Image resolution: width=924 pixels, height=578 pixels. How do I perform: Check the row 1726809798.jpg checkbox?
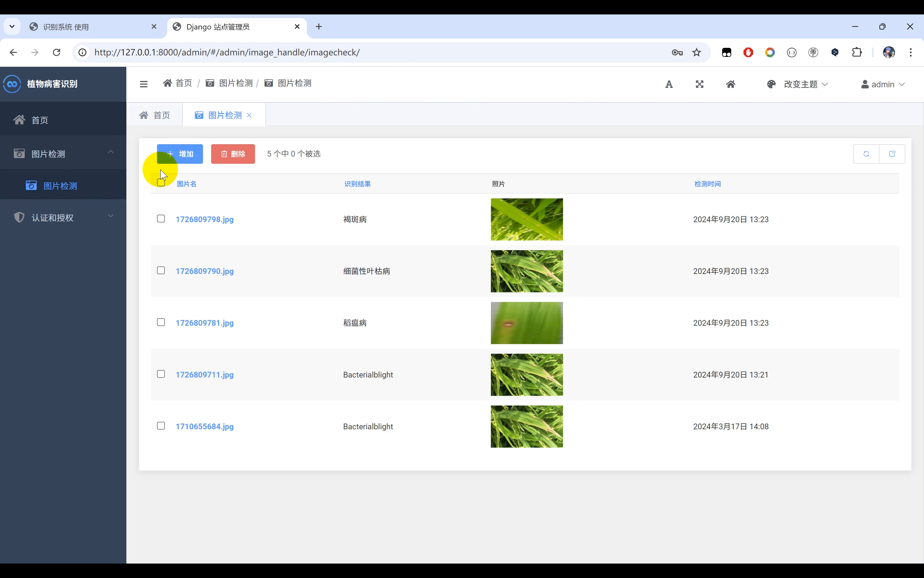click(161, 219)
